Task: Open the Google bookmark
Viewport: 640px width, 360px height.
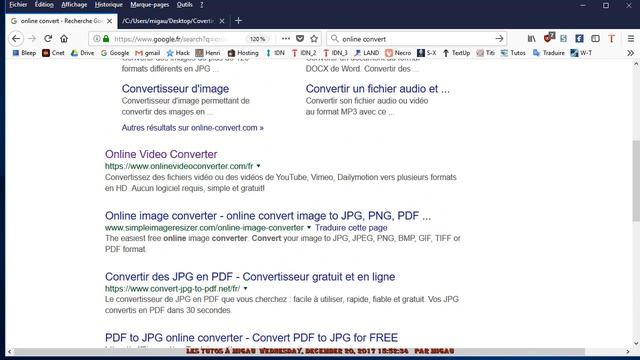Action: pyautogui.click(x=115, y=53)
